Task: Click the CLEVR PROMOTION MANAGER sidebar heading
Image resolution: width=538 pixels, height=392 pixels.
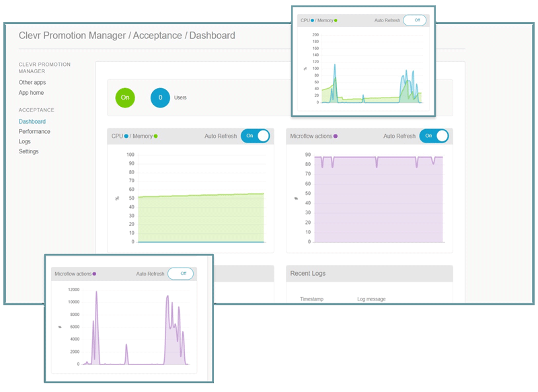Action: click(44, 67)
